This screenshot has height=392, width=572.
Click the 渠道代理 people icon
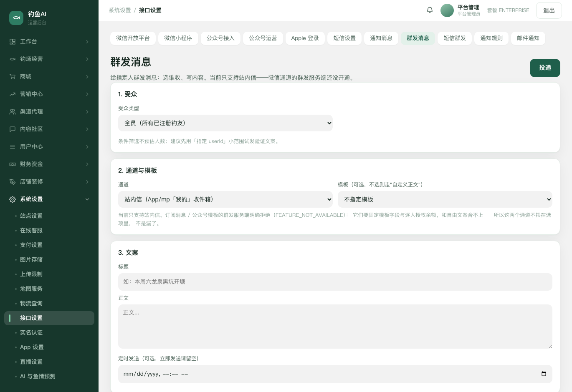click(13, 112)
